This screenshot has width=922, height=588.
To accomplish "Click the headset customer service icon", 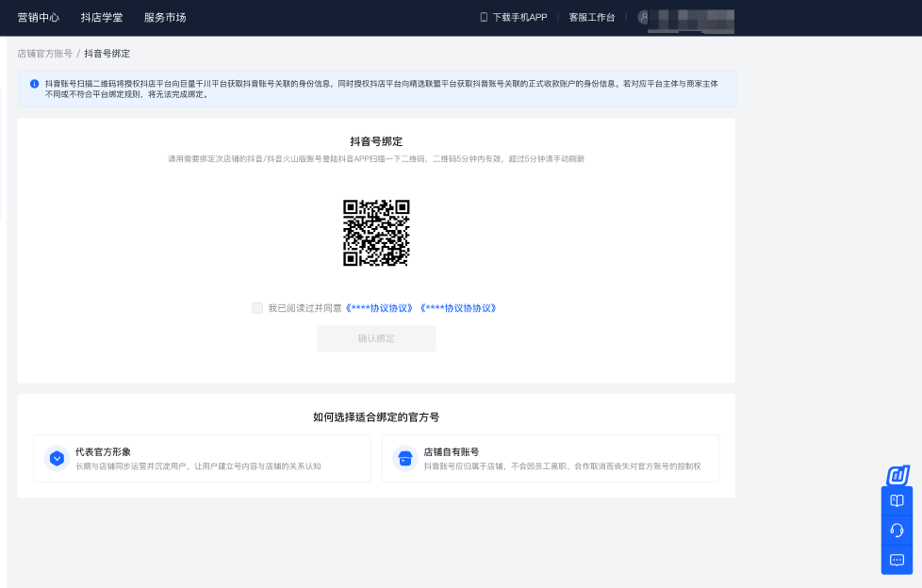I will [x=897, y=531].
